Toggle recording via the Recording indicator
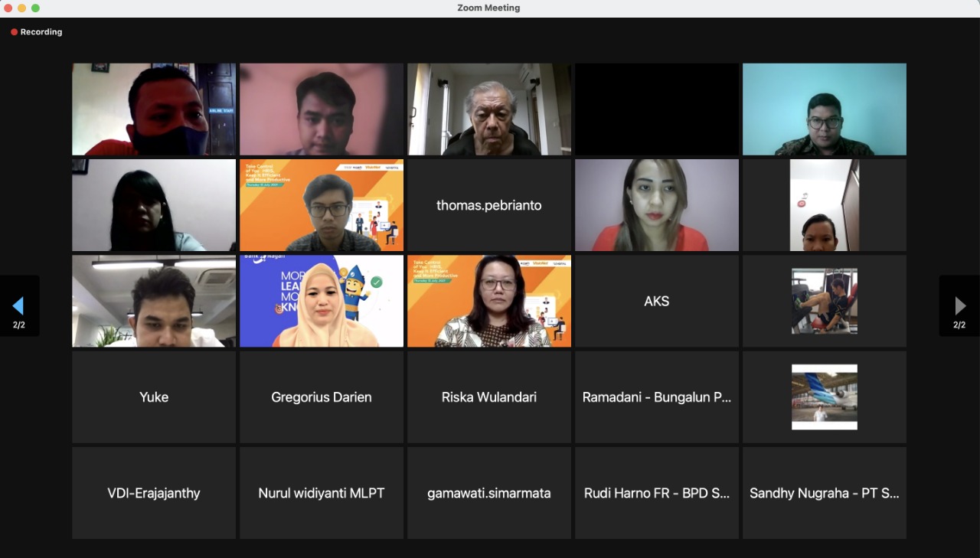This screenshot has height=558, width=980. 36,31
